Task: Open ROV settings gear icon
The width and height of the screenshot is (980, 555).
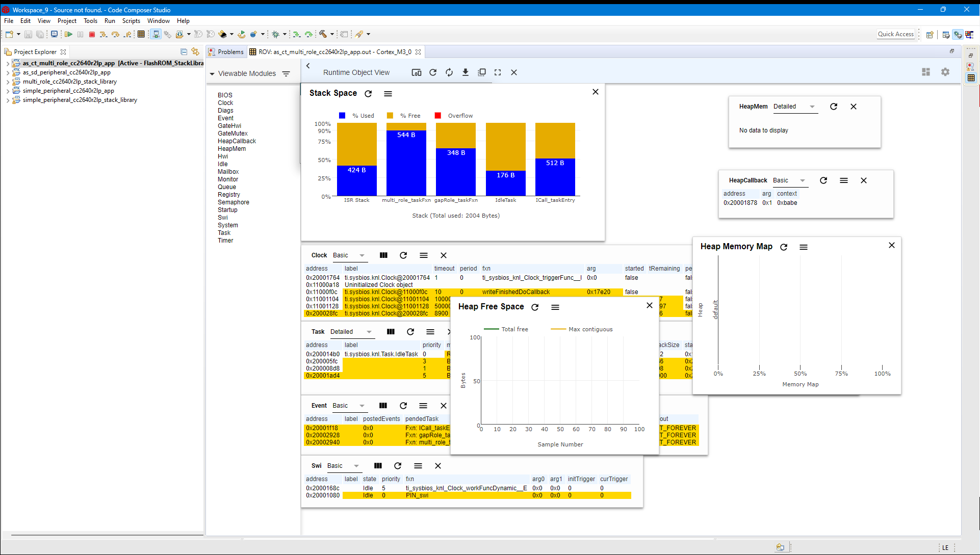Action: (945, 72)
